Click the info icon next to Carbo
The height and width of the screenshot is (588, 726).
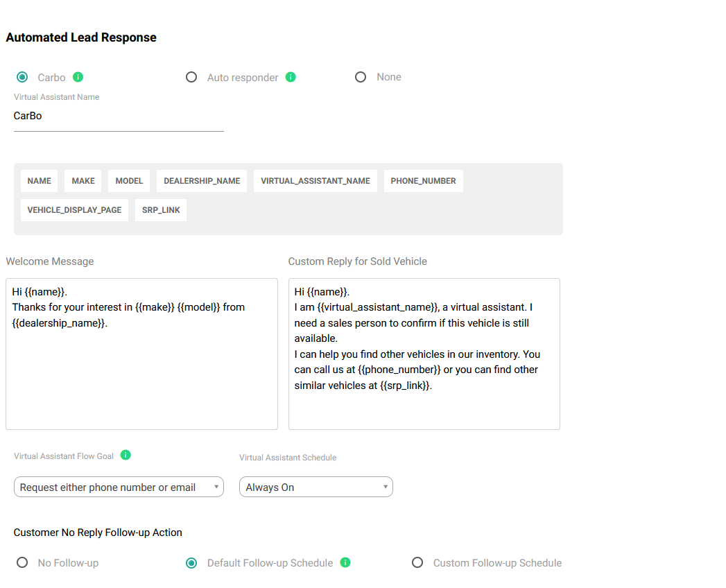78,77
